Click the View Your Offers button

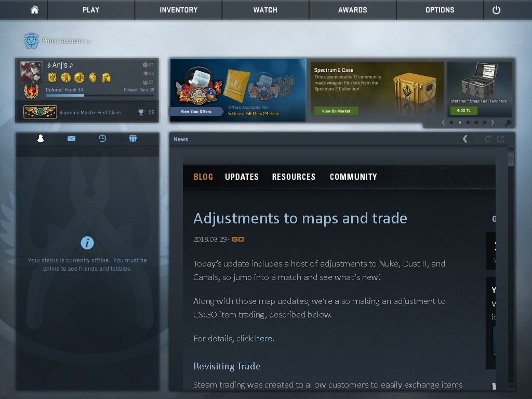pos(196,111)
